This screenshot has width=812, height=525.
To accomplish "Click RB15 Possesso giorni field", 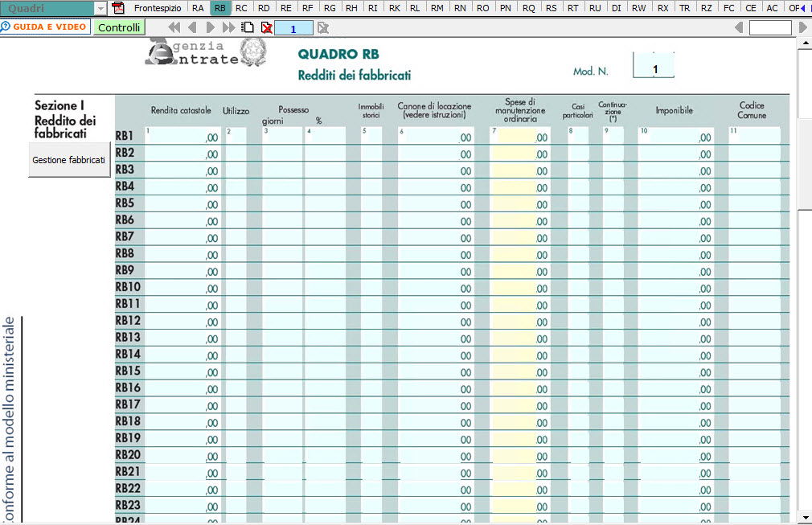I will (x=282, y=371).
